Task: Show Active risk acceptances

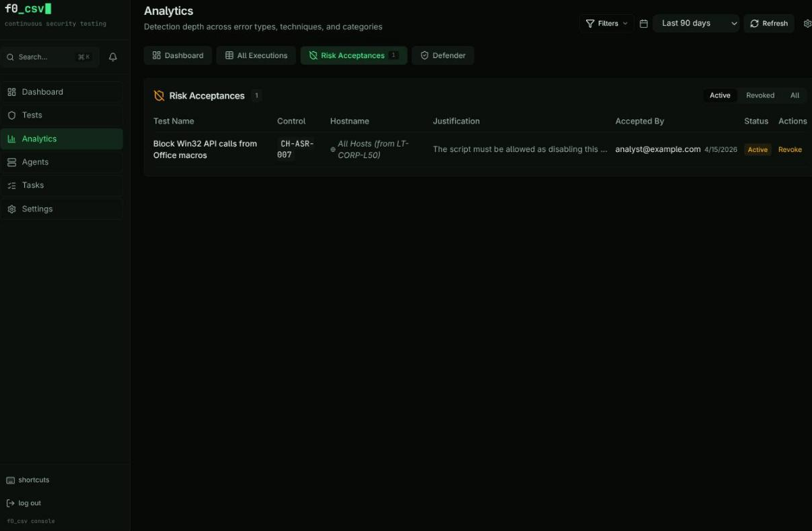Action: pos(720,95)
